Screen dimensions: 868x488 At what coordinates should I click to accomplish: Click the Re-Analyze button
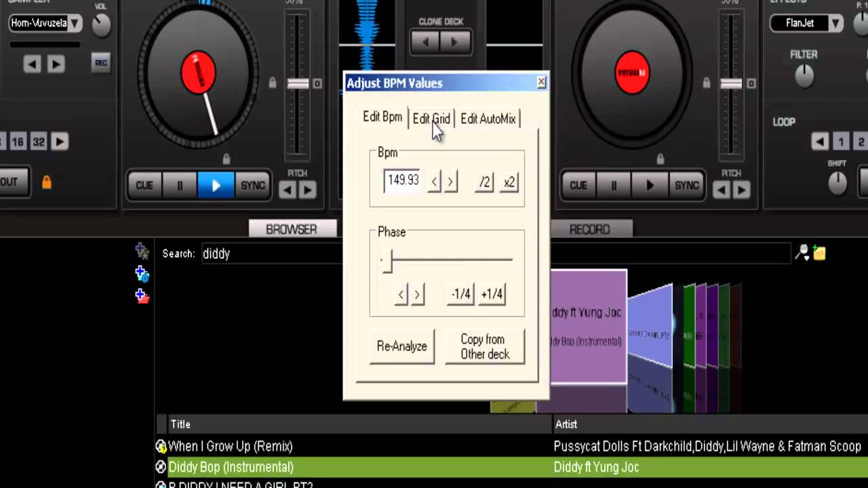point(402,346)
